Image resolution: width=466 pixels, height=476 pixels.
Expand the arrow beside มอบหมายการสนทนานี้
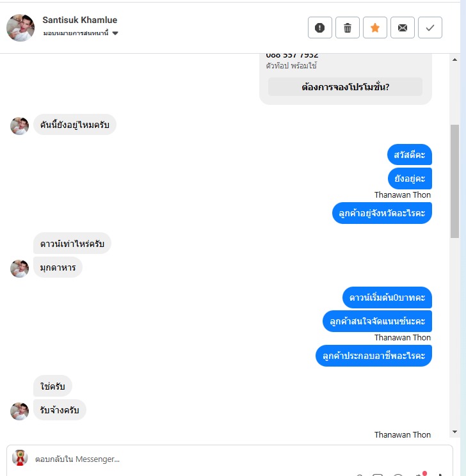(115, 33)
